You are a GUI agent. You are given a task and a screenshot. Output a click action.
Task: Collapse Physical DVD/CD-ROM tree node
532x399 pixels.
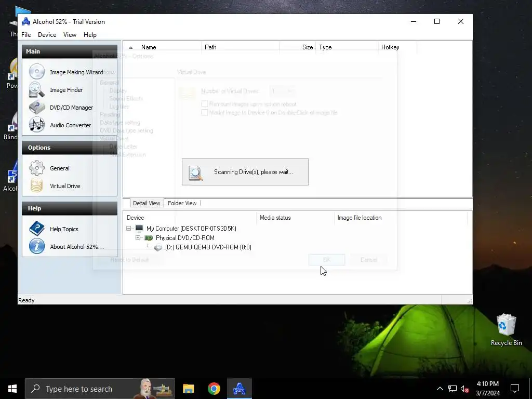pos(138,238)
